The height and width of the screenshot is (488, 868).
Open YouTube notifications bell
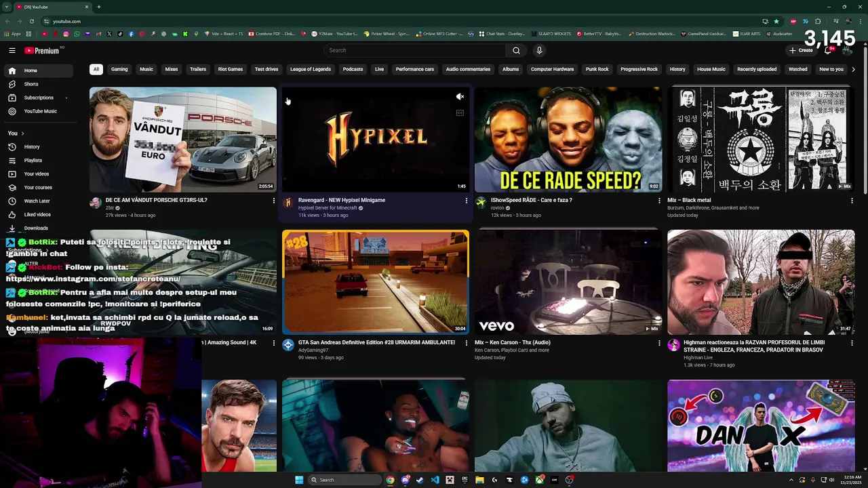[x=828, y=50]
